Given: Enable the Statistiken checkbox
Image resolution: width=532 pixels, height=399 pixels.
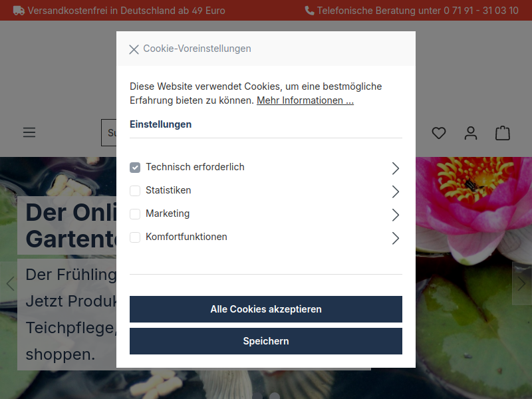Looking at the screenshot, I should (135, 191).
